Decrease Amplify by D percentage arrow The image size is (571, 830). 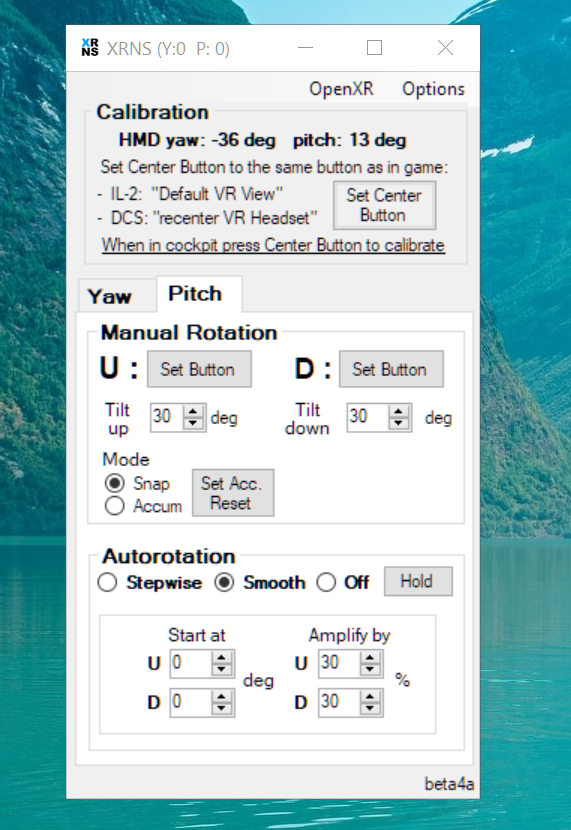click(370, 708)
